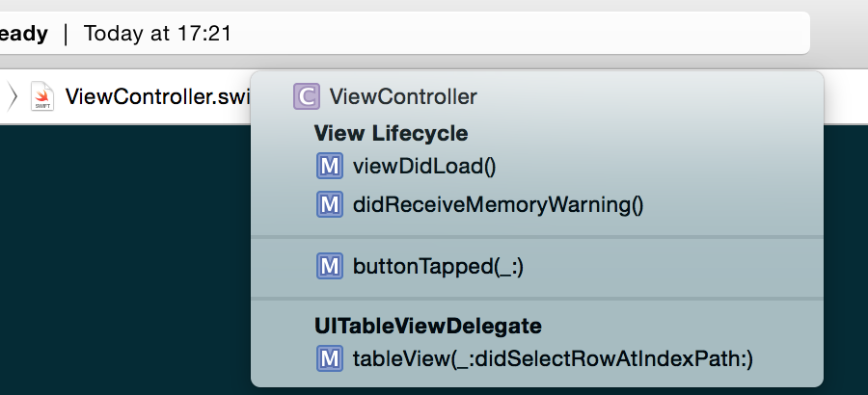Select the purple C class icon
868x395 pixels.
tap(306, 96)
